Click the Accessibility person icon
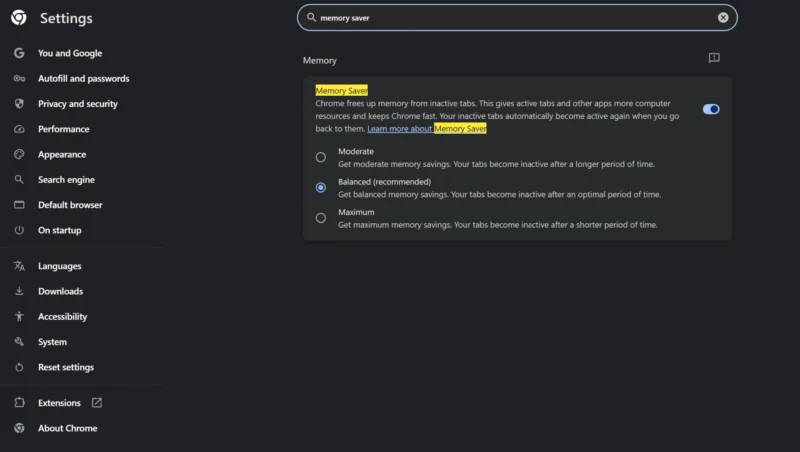This screenshot has height=452, width=800. pyautogui.click(x=19, y=316)
